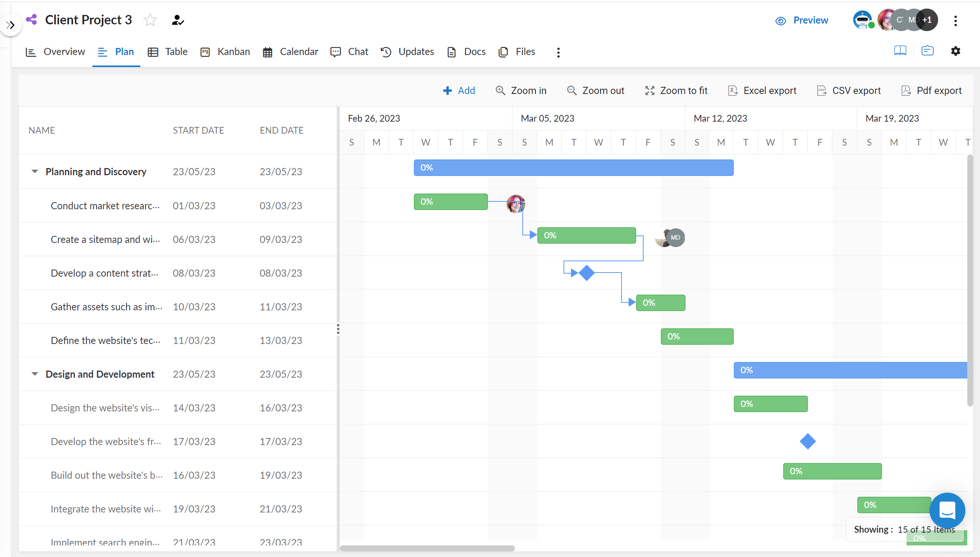This screenshot has width=980, height=557.
Task: Open the robot assistant avatar
Action: click(862, 20)
